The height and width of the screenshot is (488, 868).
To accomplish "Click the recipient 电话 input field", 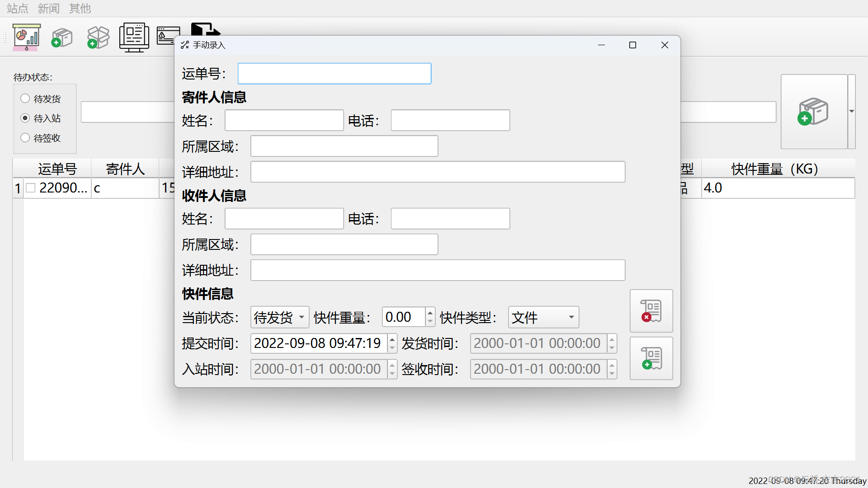I will point(450,219).
